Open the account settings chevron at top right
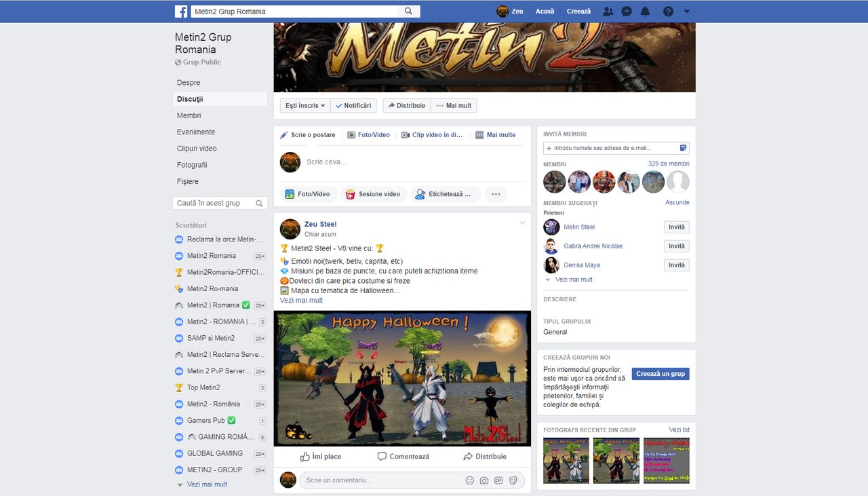This screenshot has width=868, height=496. [686, 11]
